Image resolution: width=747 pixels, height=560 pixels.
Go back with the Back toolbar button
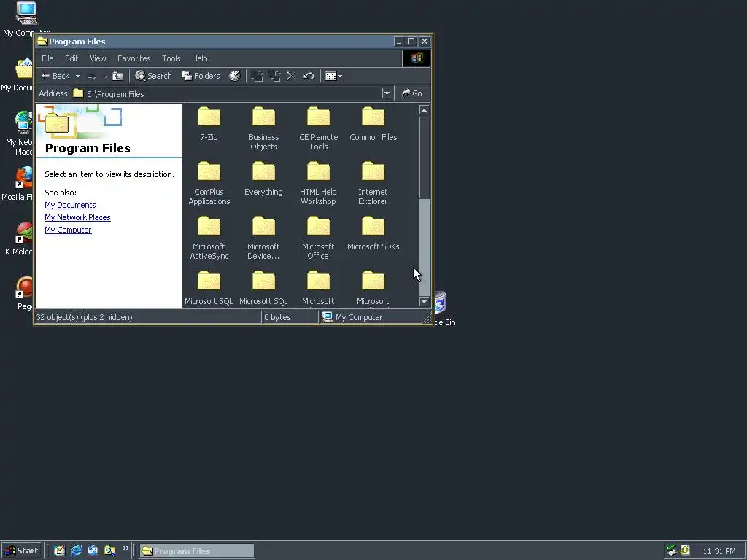(x=55, y=76)
